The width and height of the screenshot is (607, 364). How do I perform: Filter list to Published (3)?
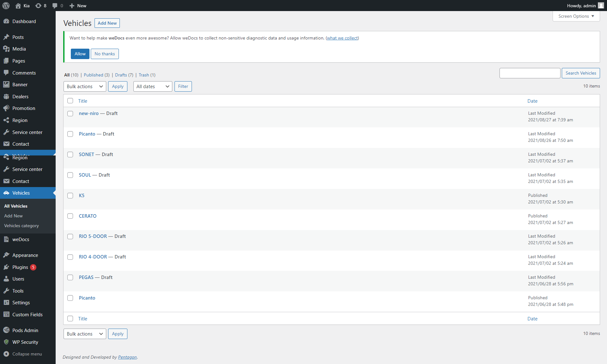[97, 75]
